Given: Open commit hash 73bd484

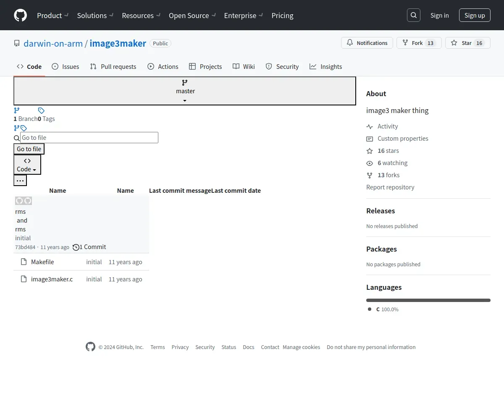Looking at the screenshot, I should (x=25, y=247).
